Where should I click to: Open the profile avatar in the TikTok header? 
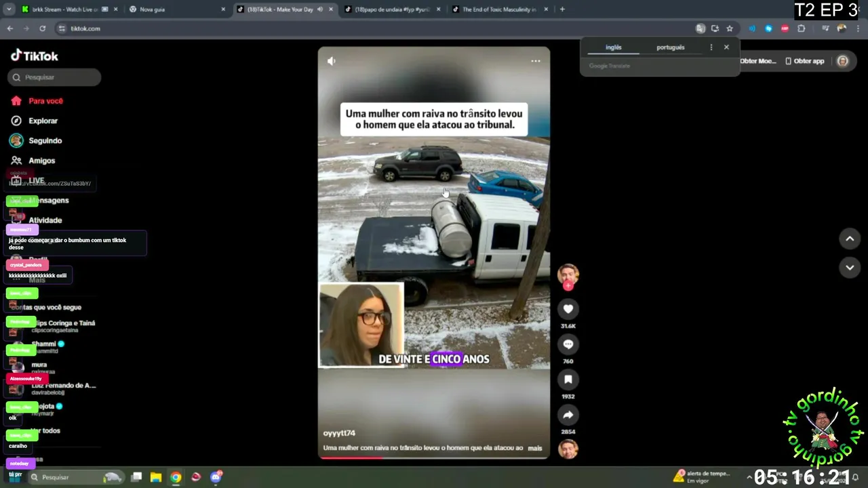(843, 61)
